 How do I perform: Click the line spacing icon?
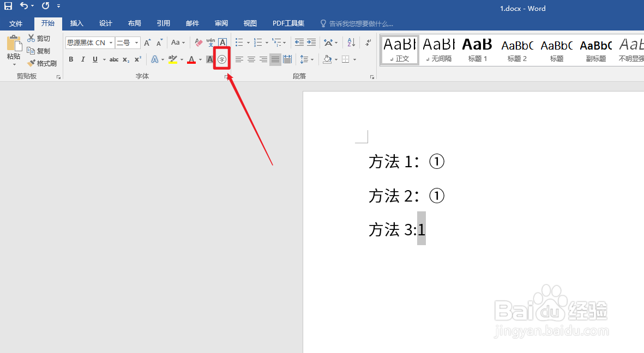(304, 59)
